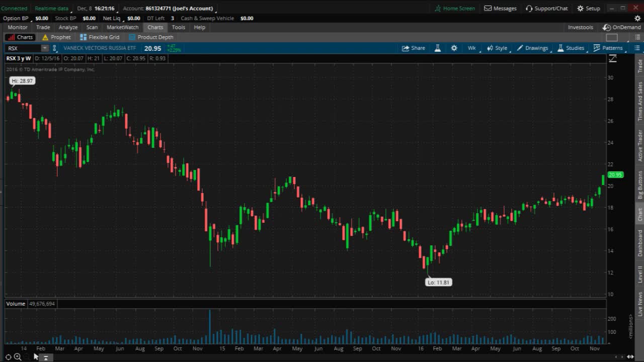Select the Charts sub-tab
This screenshot has height=362, width=644.
pos(20,37)
